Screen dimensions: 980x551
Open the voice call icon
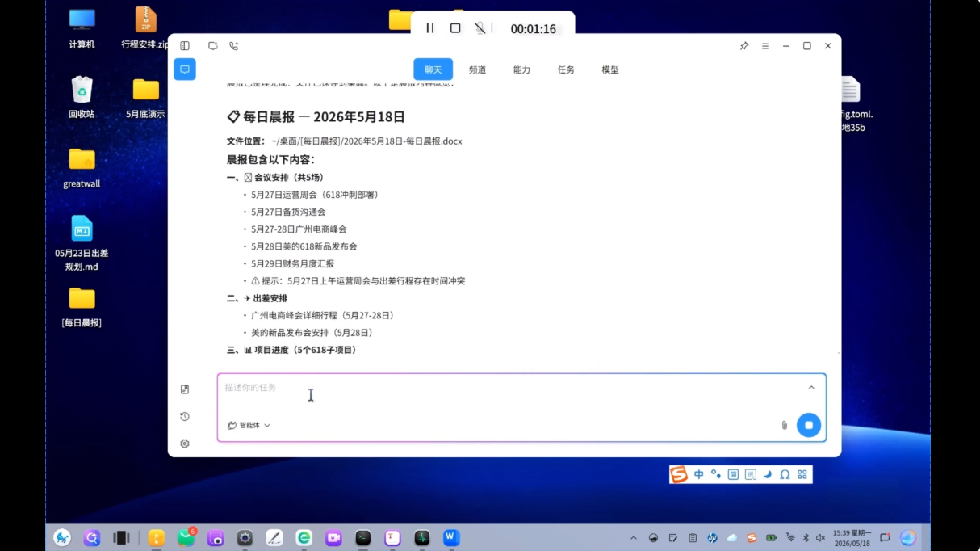pos(234,46)
